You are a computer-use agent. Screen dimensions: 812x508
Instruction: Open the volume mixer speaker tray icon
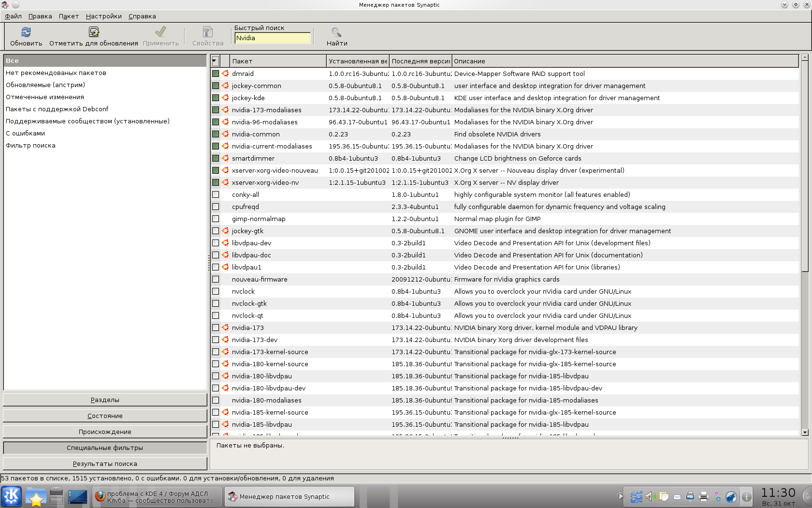coord(650,496)
